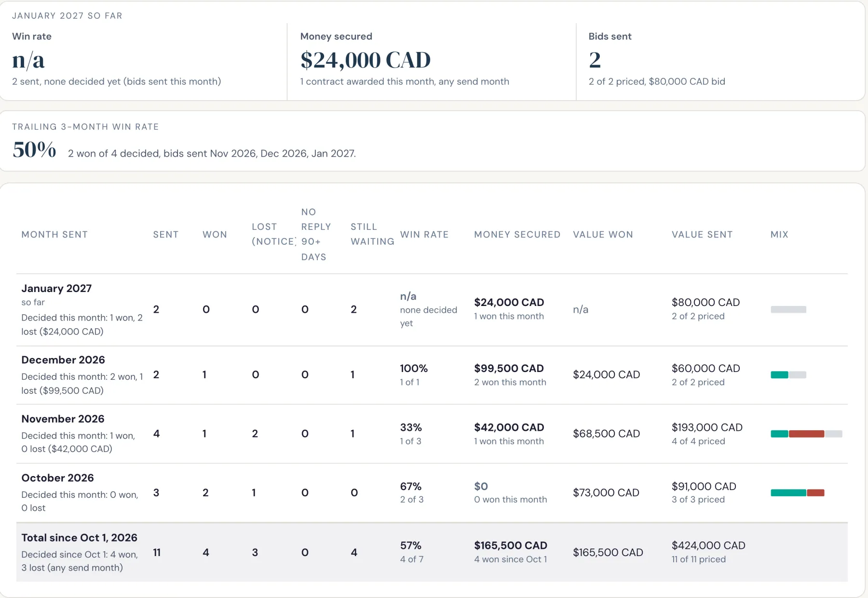Click the January 2027 mix bar

788,309
